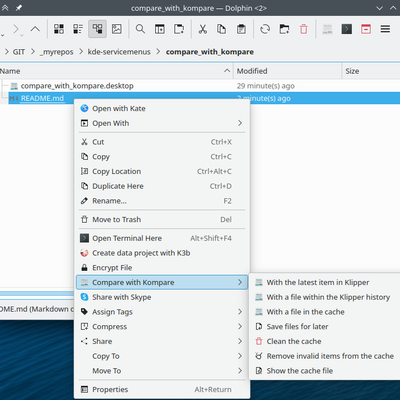Click the red window toolbar icon
The height and width of the screenshot is (400, 400).
[366, 29]
